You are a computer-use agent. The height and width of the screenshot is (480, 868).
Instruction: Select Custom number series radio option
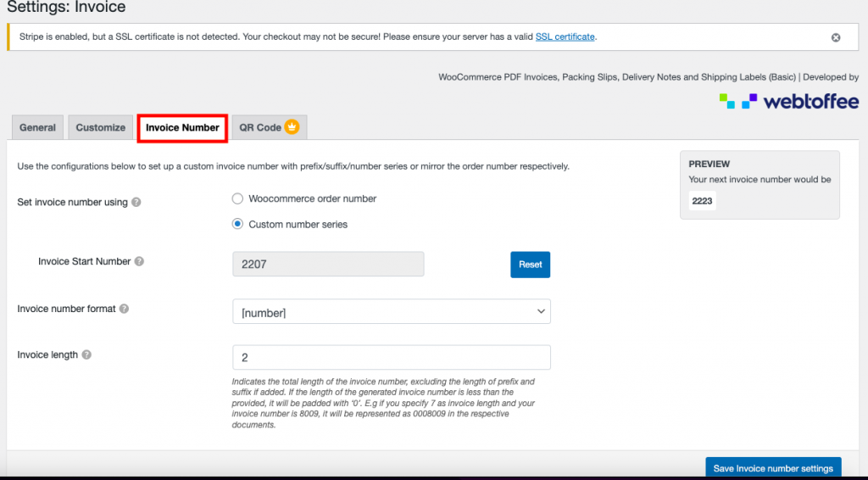tap(237, 224)
